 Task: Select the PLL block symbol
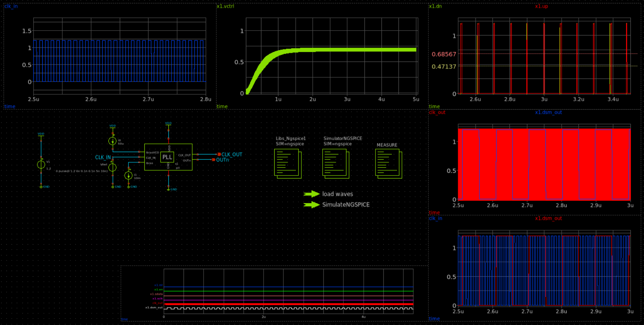click(x=168, y=157)
